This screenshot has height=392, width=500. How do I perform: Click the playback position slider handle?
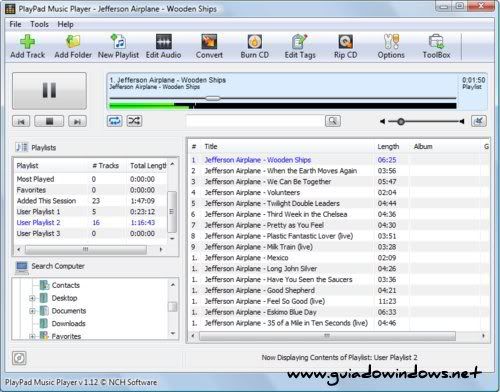click(213, 98)
